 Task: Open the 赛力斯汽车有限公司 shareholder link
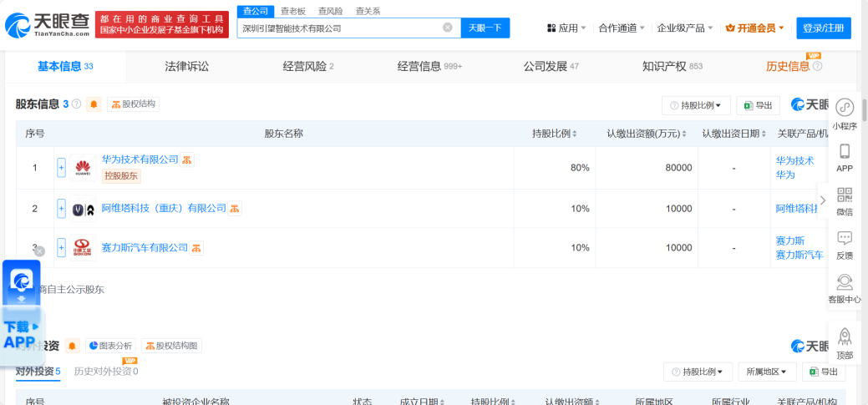(x=145, y=248)
